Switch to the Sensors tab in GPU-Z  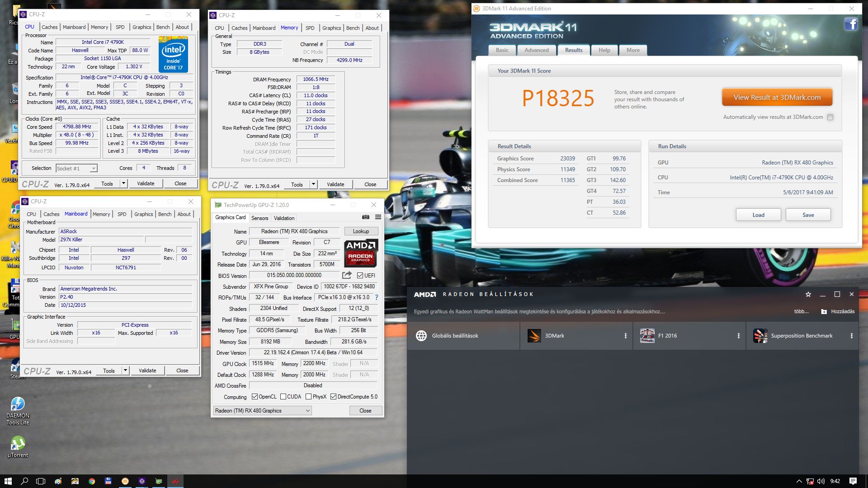click(x=259, y=218)
